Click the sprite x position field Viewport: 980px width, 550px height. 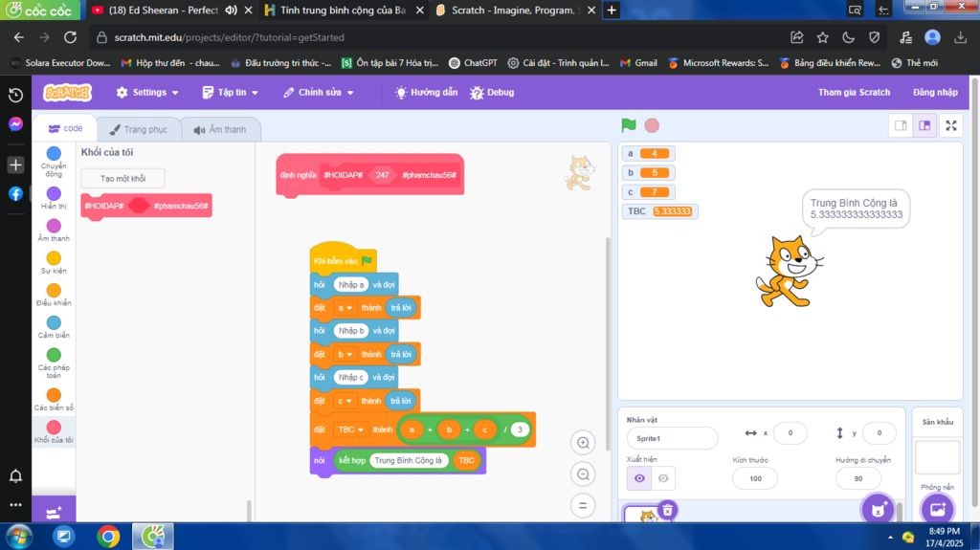[x=790, y=433]
